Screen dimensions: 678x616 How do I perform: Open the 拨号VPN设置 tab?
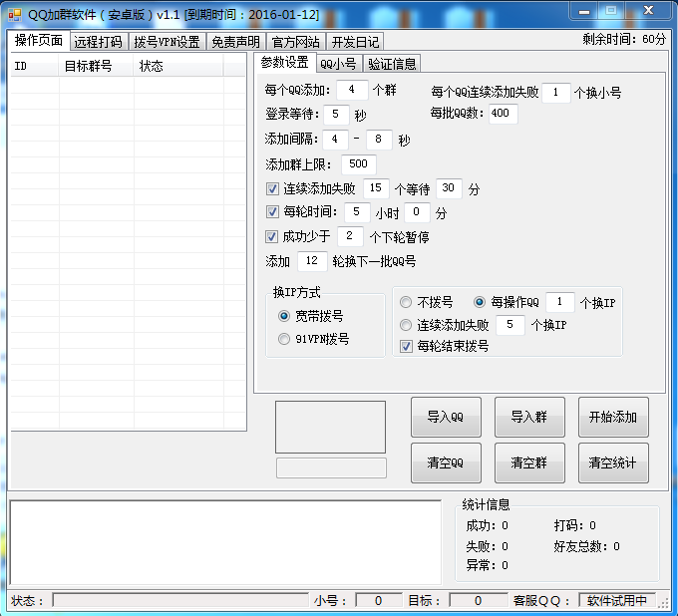[x=167, y=42]
